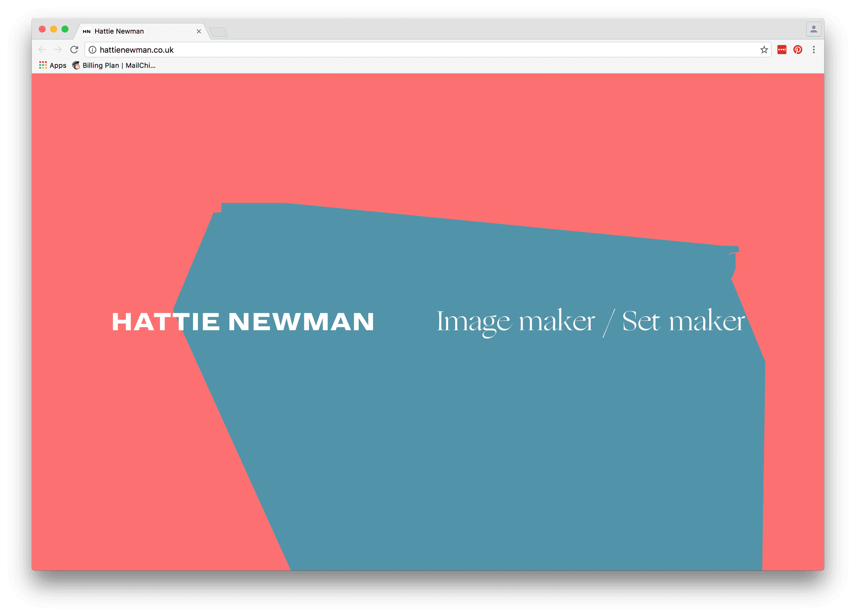Click the forward navigation arrow
Screen dimensions: 856x616
coord(58,50)
